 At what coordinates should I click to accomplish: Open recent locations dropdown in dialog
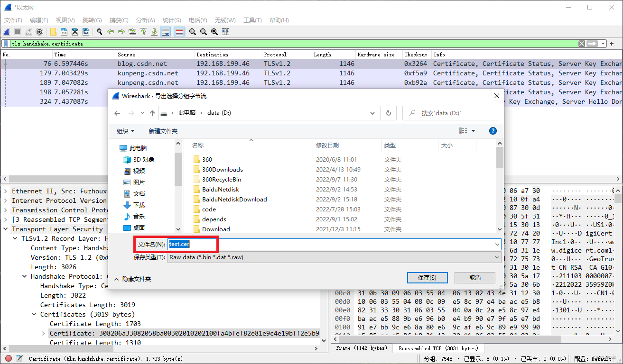tap(143, 113)
